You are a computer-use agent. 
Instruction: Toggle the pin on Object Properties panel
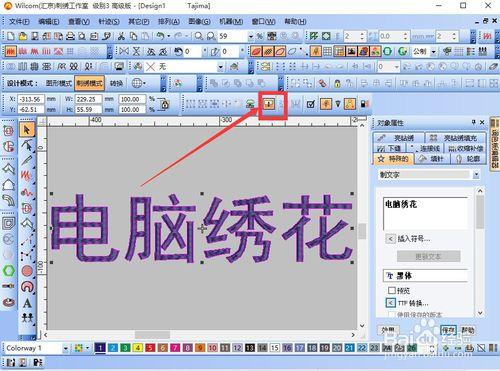(473, 122)
